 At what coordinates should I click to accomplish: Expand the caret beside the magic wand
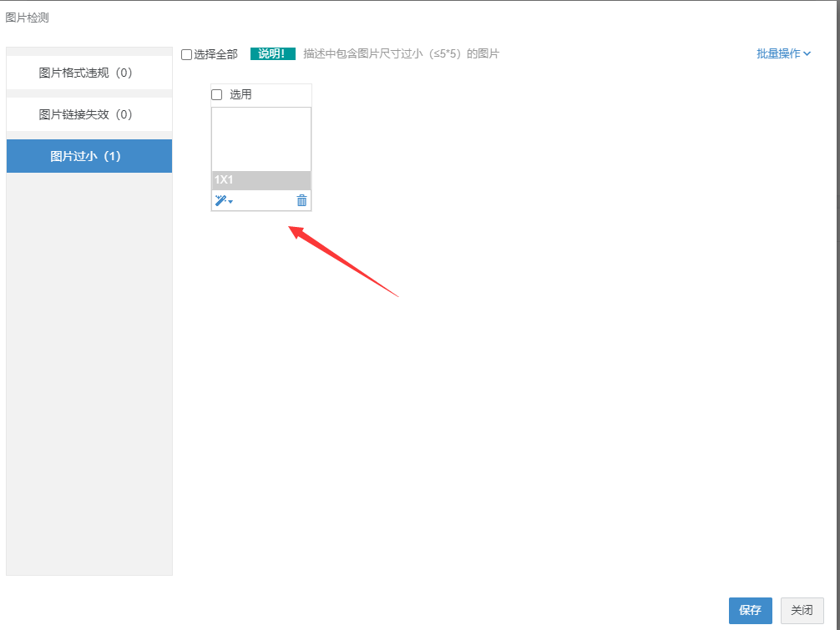point(230,202)
